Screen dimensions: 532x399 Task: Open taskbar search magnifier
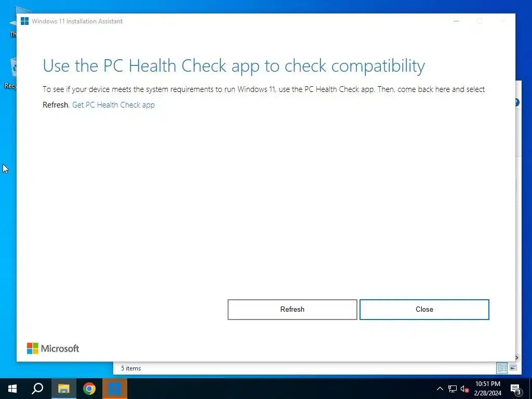[37, 389]
